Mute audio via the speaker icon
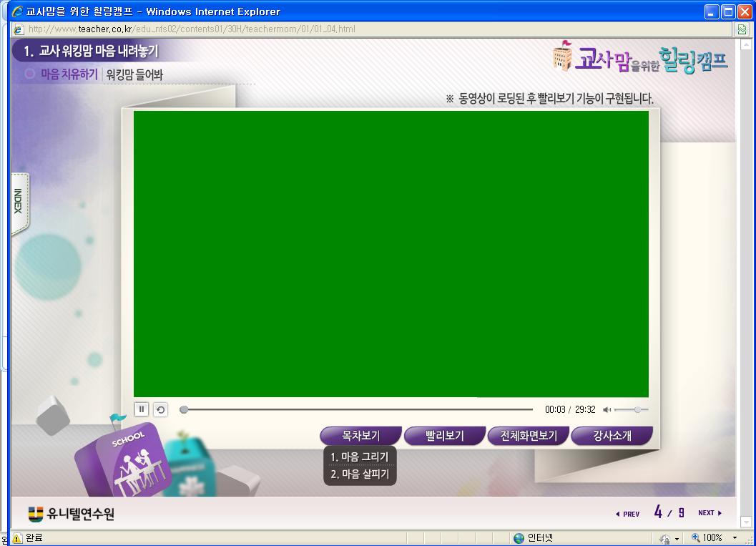This screenshot has height=546, width=756. 607,410
